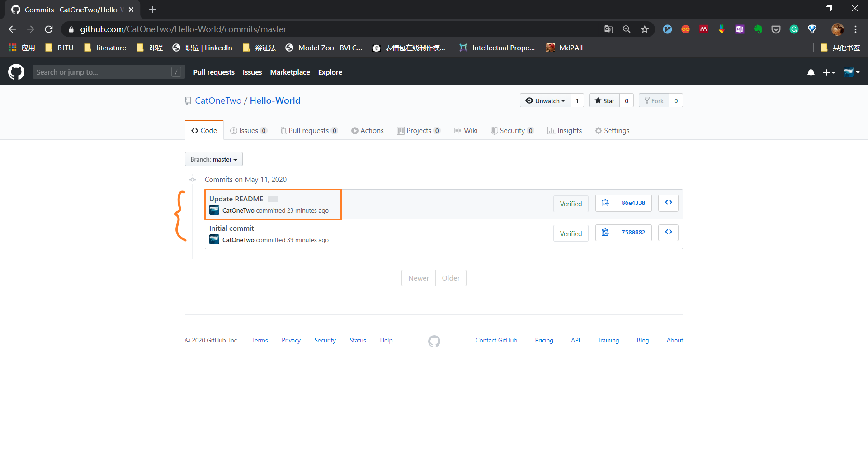Open the notifications bell
The height and width of the screenshot is (466, 868).
click(x=811, y=72)
